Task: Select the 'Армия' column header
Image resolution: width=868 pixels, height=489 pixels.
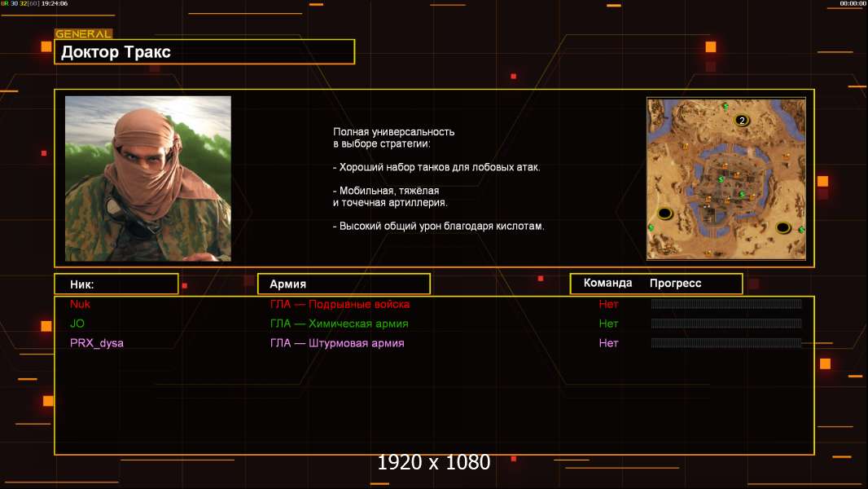Action: point(344,284)
